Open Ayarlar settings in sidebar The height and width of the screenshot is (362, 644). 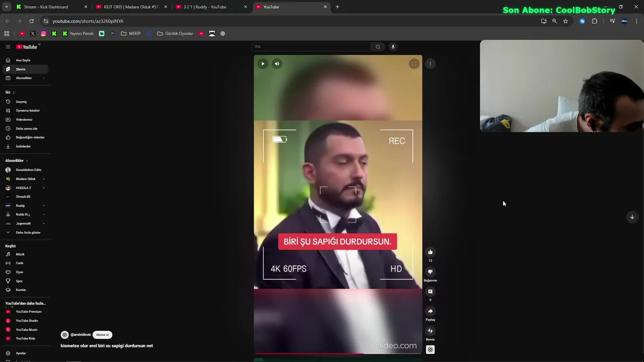tap(25, 353)
